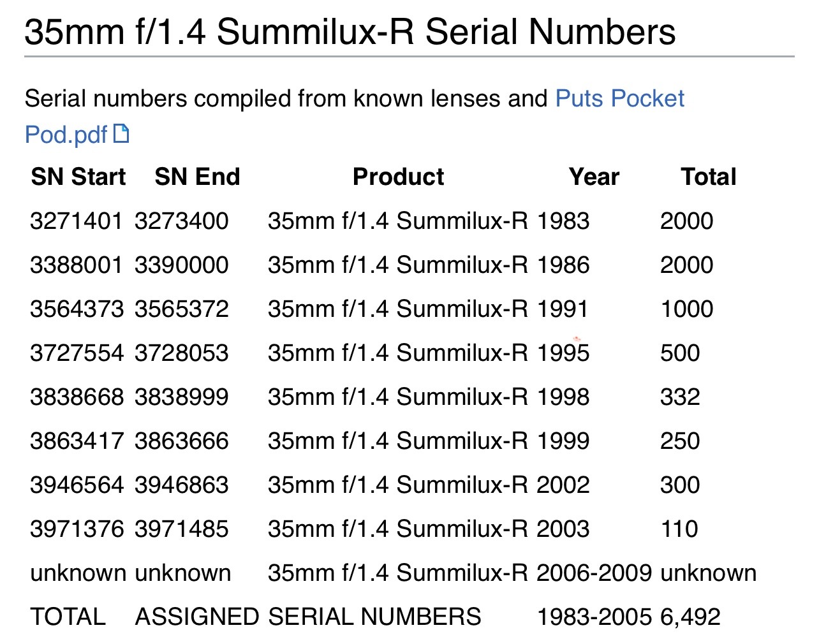The image size is (819, 644).
Task: Select the end serial 3390000
Action: [181, 265]
